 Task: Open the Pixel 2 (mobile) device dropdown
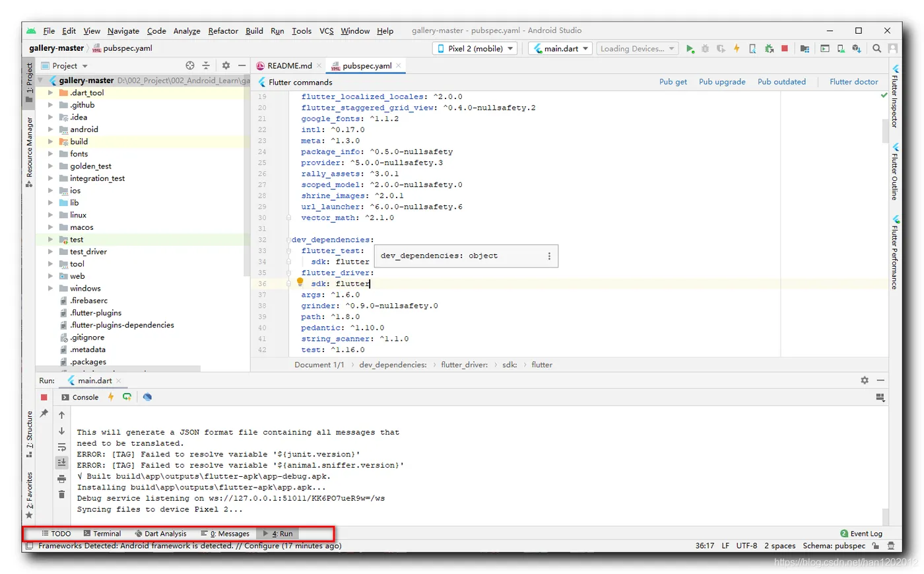click(x=475, y=48)
